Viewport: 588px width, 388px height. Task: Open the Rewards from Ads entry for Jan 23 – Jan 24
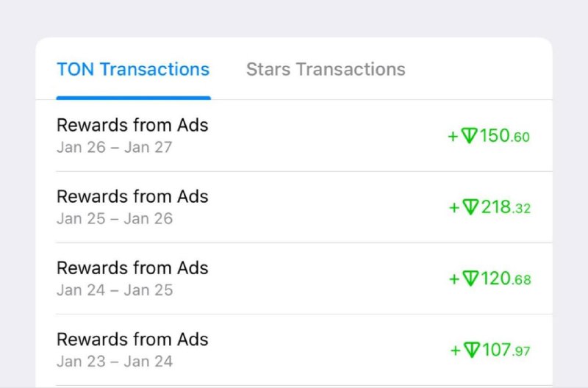(x=132, y=339)
